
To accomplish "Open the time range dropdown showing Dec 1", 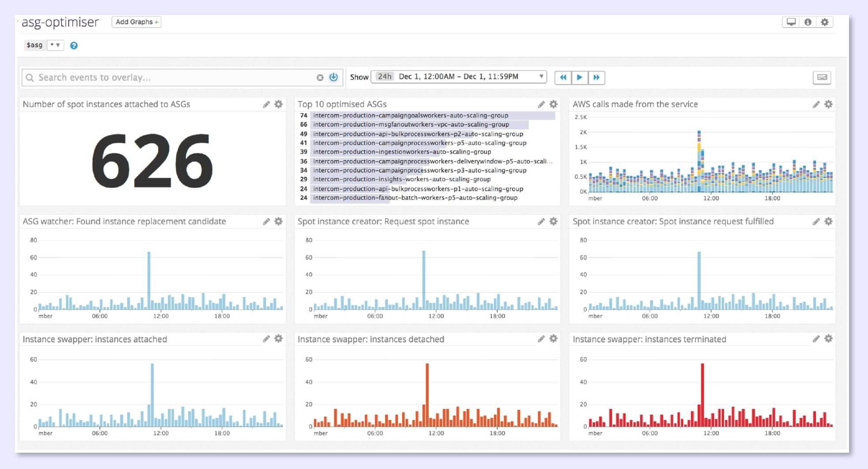I will tap(459, 77).
